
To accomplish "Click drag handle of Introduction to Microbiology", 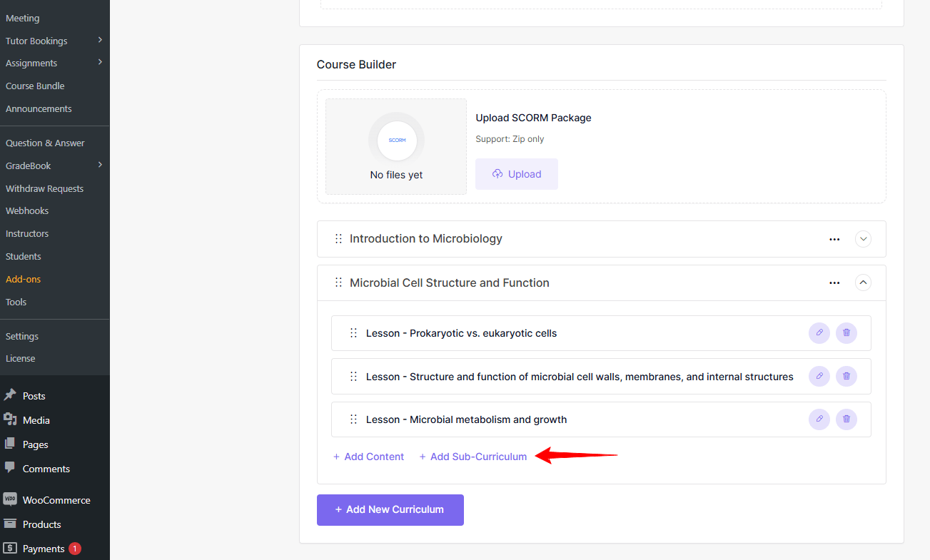I will [x=338, y=239].
